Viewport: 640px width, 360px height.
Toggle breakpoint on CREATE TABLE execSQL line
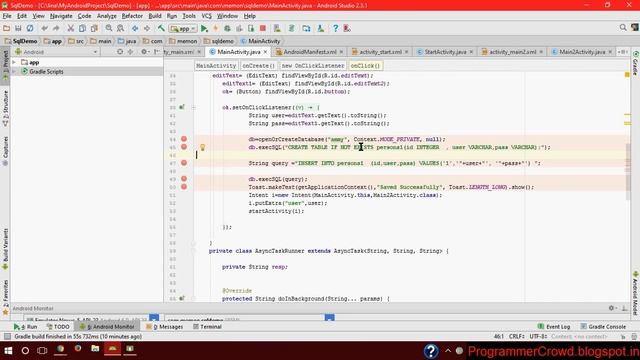tap(184, 147)
